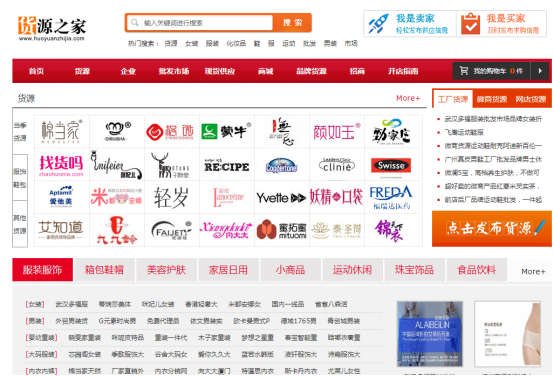Switch to the 网店货源 tab
The width and height of the screenshot is (554, 376).
click(x=531, y=99)
